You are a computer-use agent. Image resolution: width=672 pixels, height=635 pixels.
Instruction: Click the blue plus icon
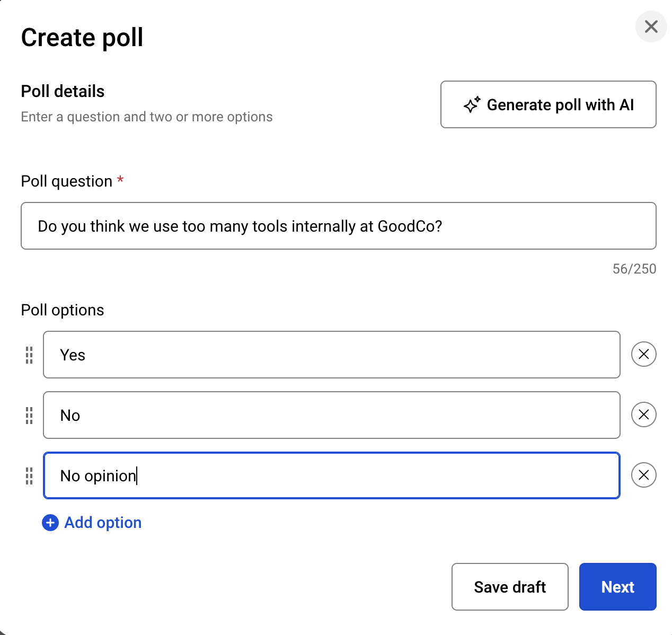(50, 523)
